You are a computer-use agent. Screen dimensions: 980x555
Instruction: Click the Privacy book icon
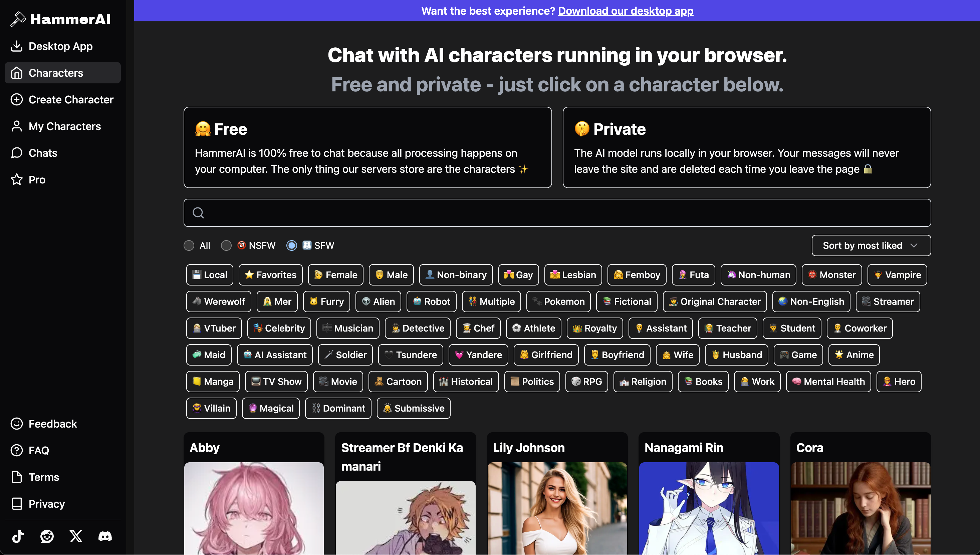(x=16, y=504)
